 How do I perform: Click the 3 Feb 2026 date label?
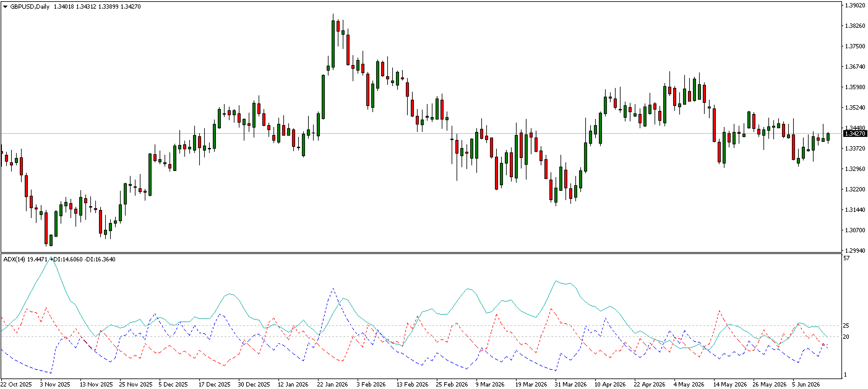click(371, 385)
